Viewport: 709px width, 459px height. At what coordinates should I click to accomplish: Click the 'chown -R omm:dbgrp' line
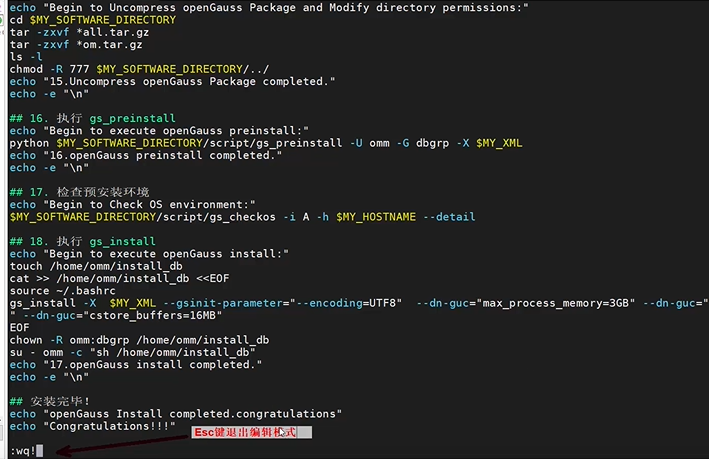click(139, 340)
